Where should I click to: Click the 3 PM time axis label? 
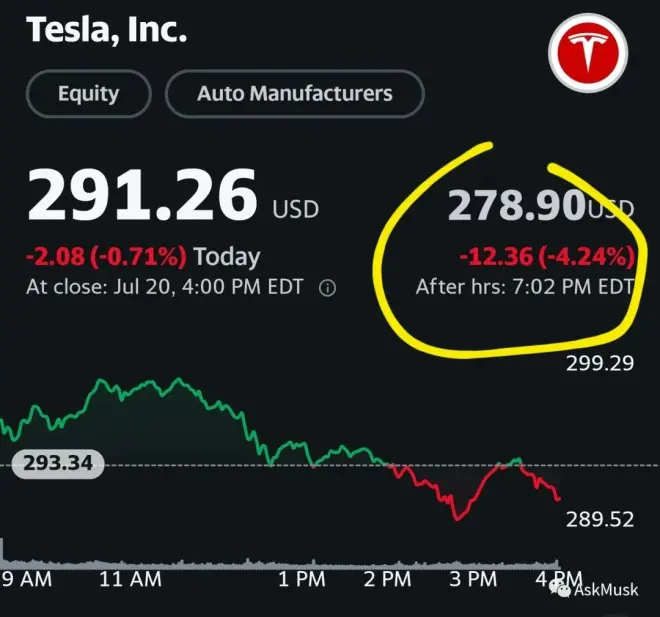point(473,580)
